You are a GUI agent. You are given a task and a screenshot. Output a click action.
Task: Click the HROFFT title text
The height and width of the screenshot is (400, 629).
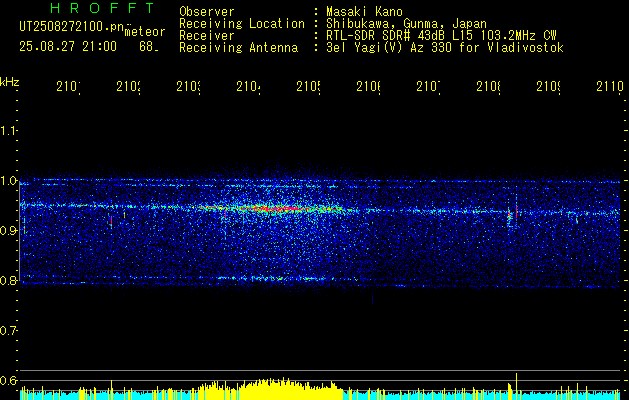coord(103,8)
